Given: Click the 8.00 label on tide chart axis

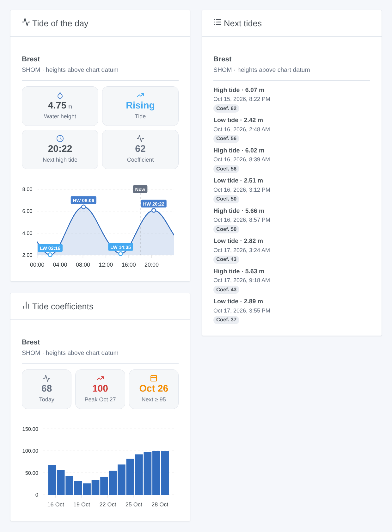Looking at the screenshot, I should [27, 189].
